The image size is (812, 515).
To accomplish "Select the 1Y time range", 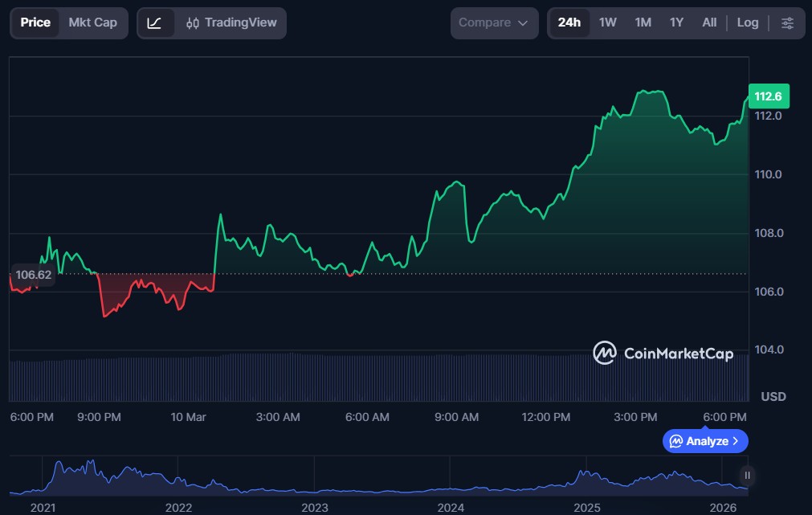I will pos(676,22).
